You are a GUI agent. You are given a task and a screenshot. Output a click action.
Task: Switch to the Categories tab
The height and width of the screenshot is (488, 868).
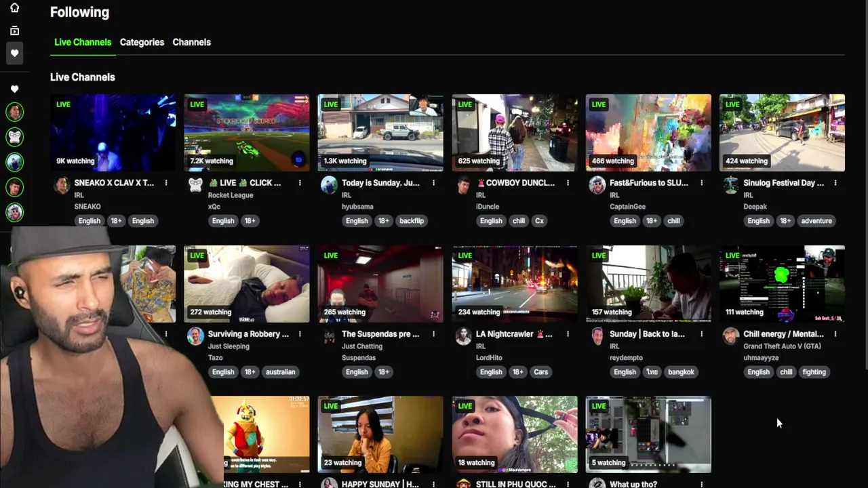142,42
